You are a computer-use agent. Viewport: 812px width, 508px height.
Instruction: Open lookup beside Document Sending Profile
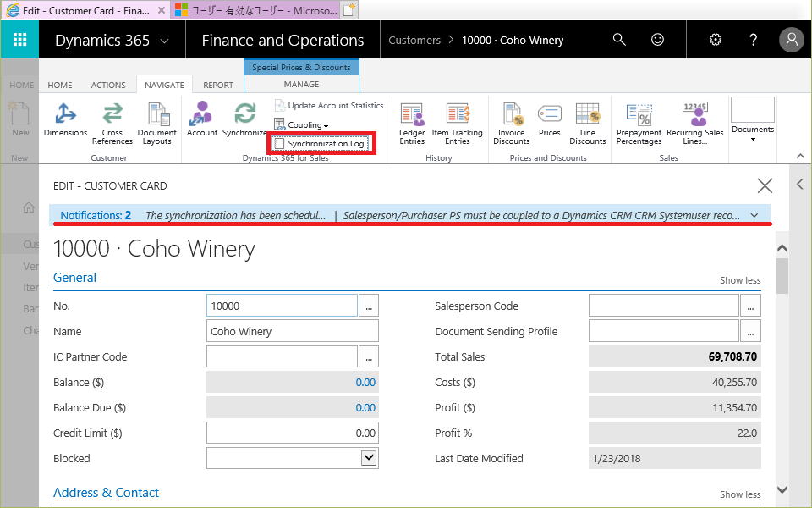(750, 331)
